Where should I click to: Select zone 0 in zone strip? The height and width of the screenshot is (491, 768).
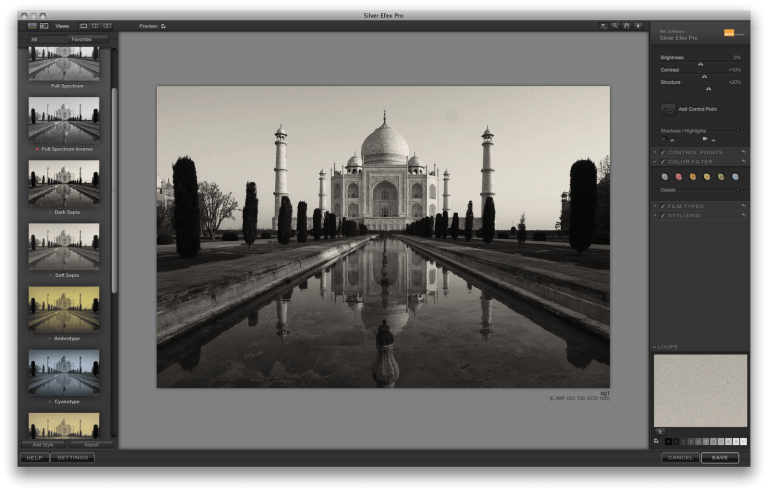[x=668, y=442]
